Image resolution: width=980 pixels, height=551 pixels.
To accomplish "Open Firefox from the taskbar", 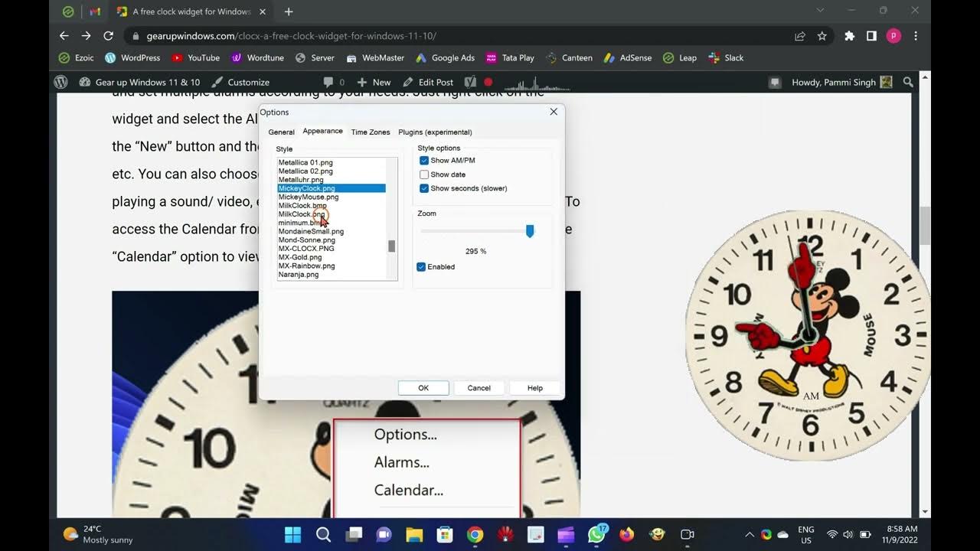I will pos(627,534).
